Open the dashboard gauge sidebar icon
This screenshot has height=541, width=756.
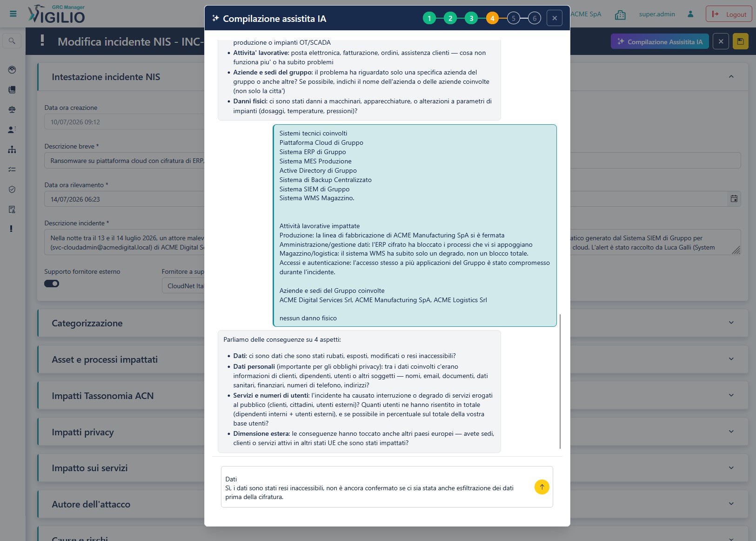coord(12,70)
